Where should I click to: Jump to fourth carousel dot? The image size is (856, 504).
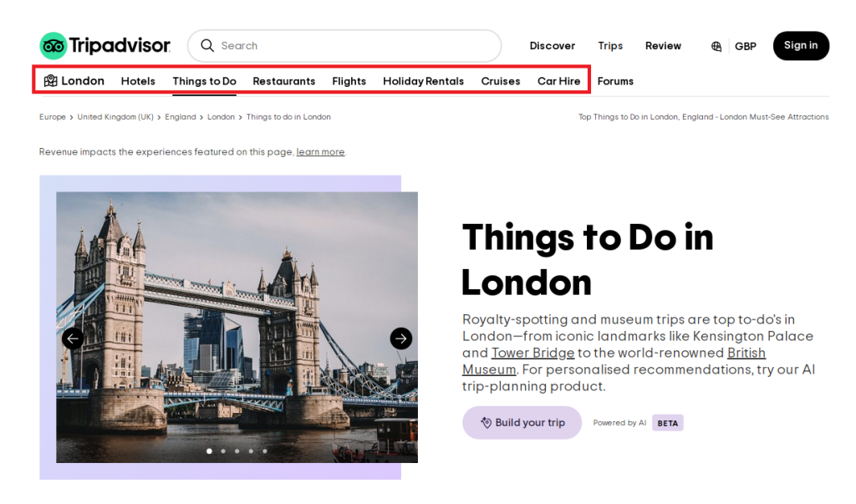coord(251,451)
